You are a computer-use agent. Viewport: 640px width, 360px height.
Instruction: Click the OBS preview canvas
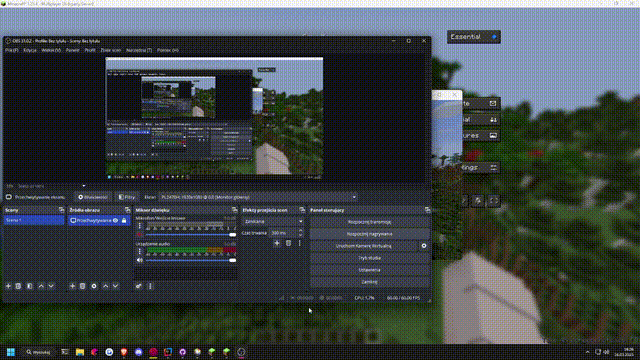pos(214,118)
